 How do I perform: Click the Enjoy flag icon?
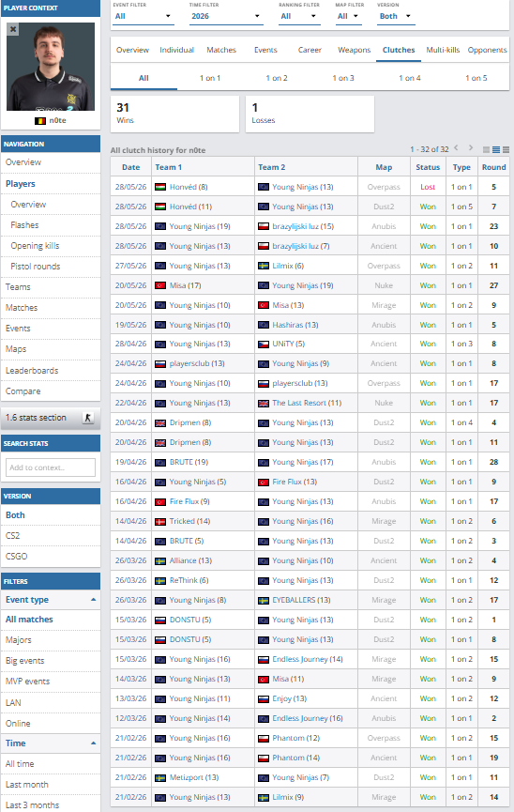[x=264, y=698]
